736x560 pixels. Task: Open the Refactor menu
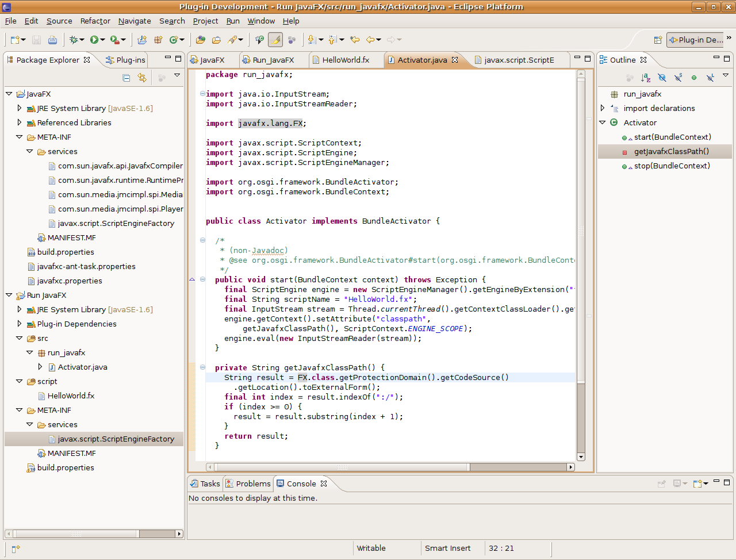pos(95,21)
